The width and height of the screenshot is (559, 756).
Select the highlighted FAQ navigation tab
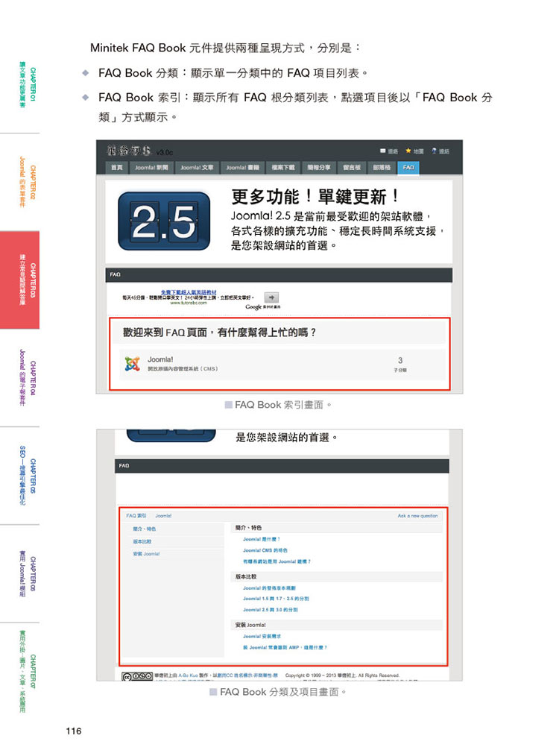(408, 167)
